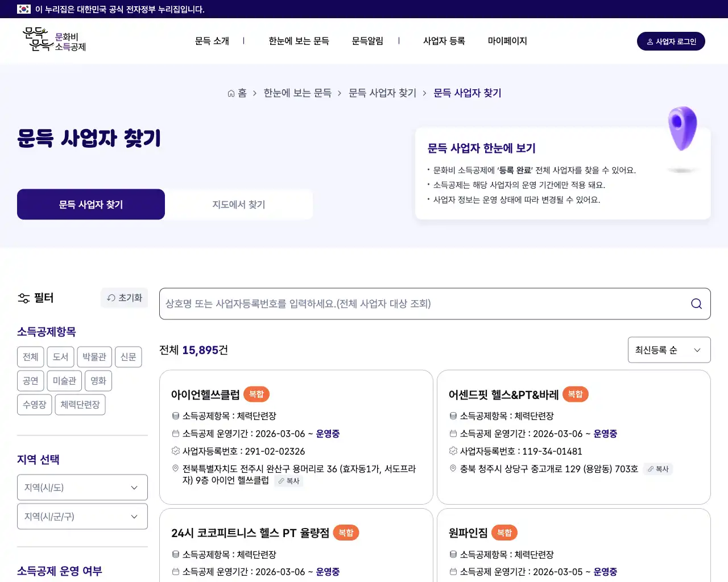Click the 사업자 로그인 button

coord(671,41)
